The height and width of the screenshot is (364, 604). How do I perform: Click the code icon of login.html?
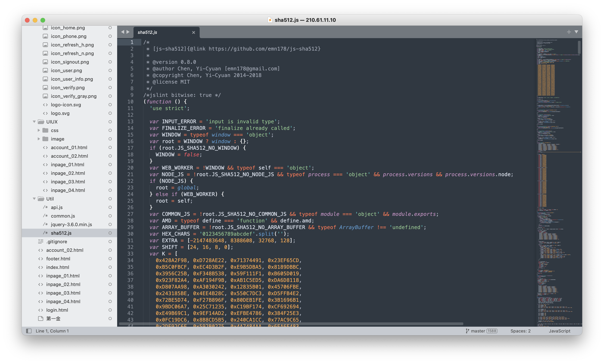[x=41, y=310]
